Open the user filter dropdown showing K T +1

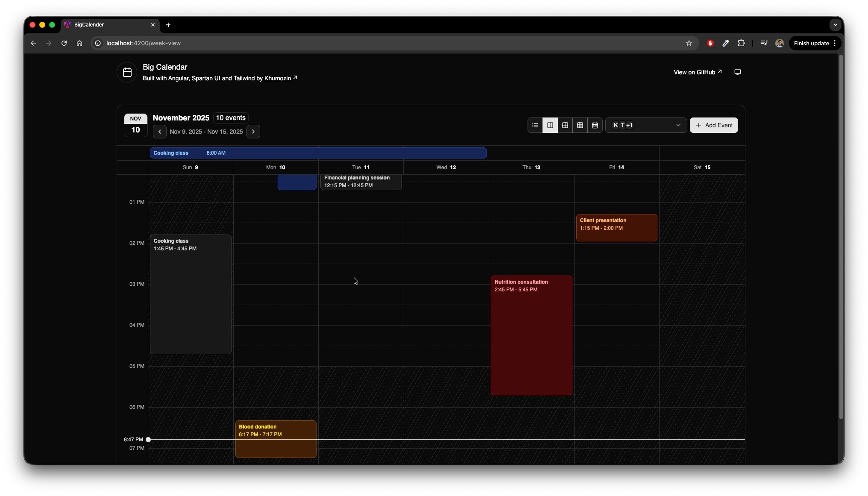tap(646, 125)
